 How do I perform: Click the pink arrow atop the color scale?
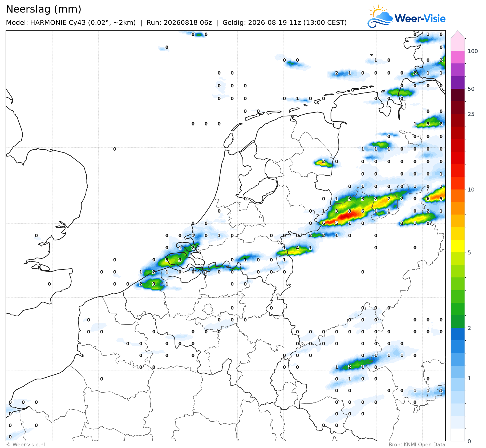458,34
